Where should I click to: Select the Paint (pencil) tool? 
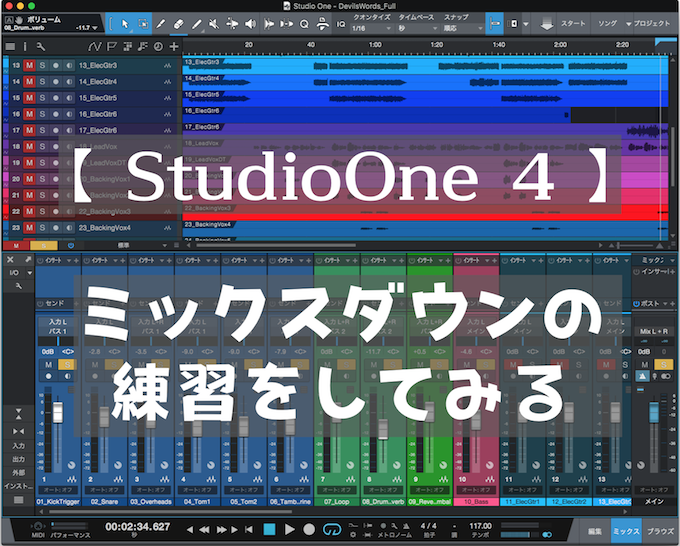point(196,24)
